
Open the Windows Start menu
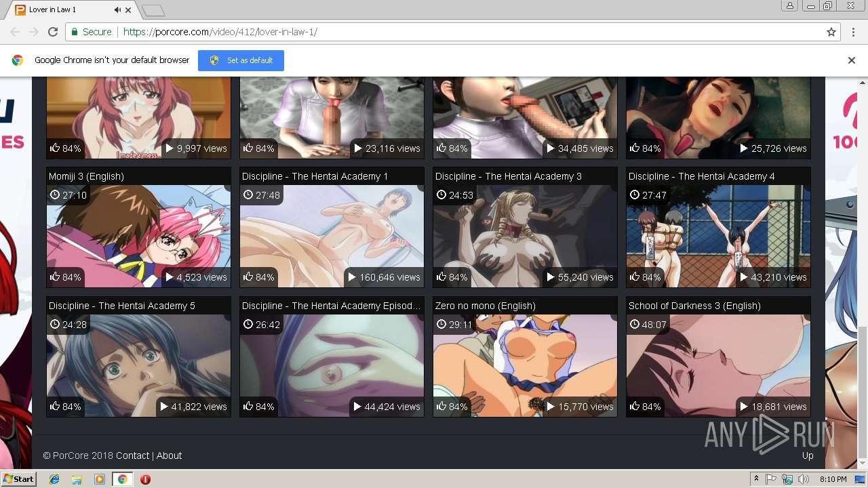[18, 479]
